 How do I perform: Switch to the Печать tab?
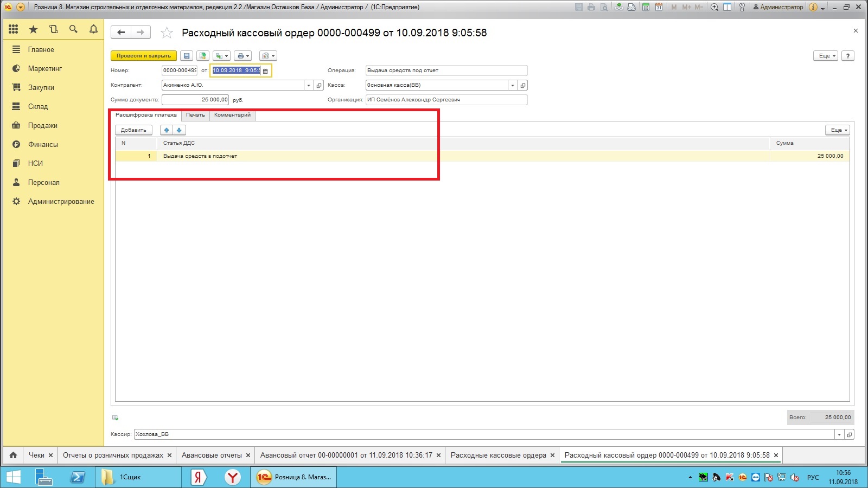(x=195, y=115)
